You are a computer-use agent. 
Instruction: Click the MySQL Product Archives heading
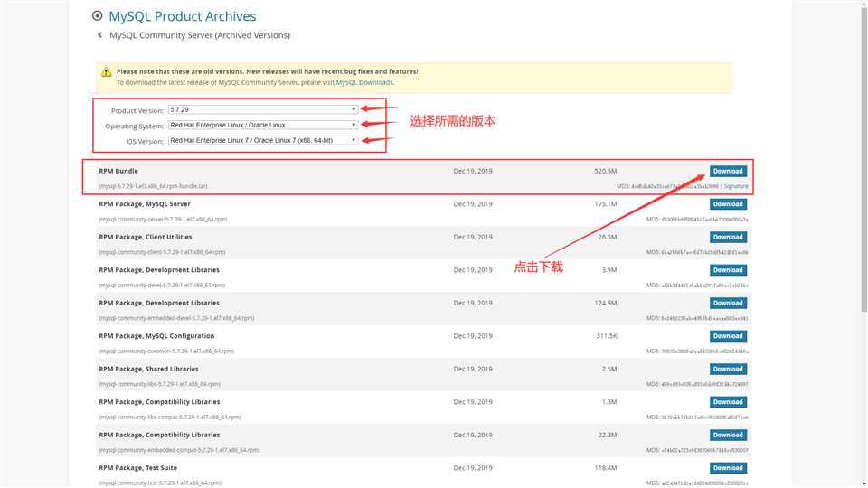182,16
